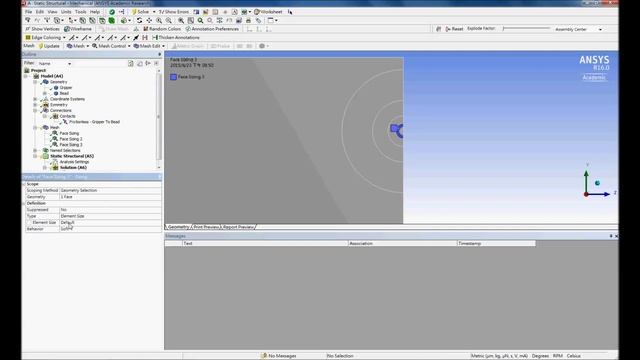Collapse the Mesh tree node
640x360 pixels.
pos(35,128)
